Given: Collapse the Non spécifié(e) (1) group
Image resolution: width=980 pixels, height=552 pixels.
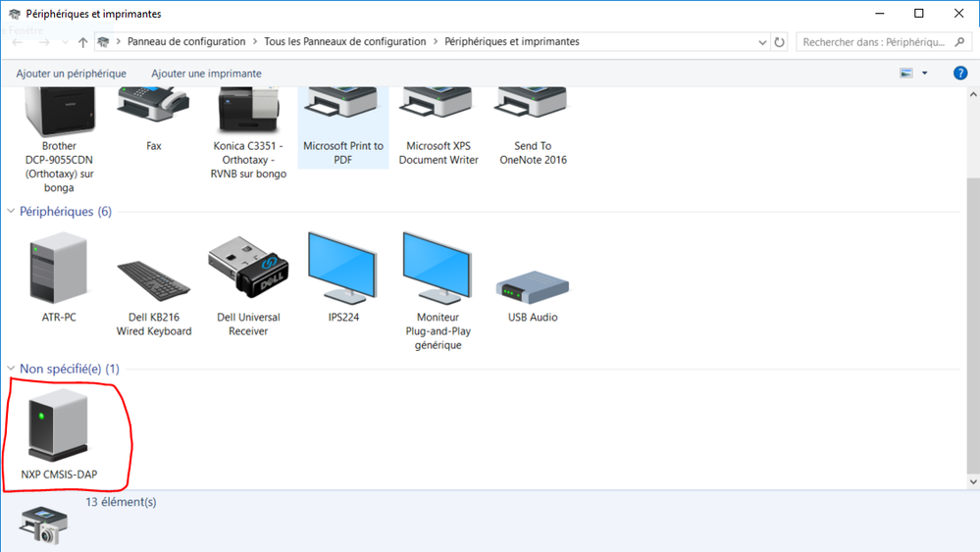Looking at the screenshot, I should (11, 369).
